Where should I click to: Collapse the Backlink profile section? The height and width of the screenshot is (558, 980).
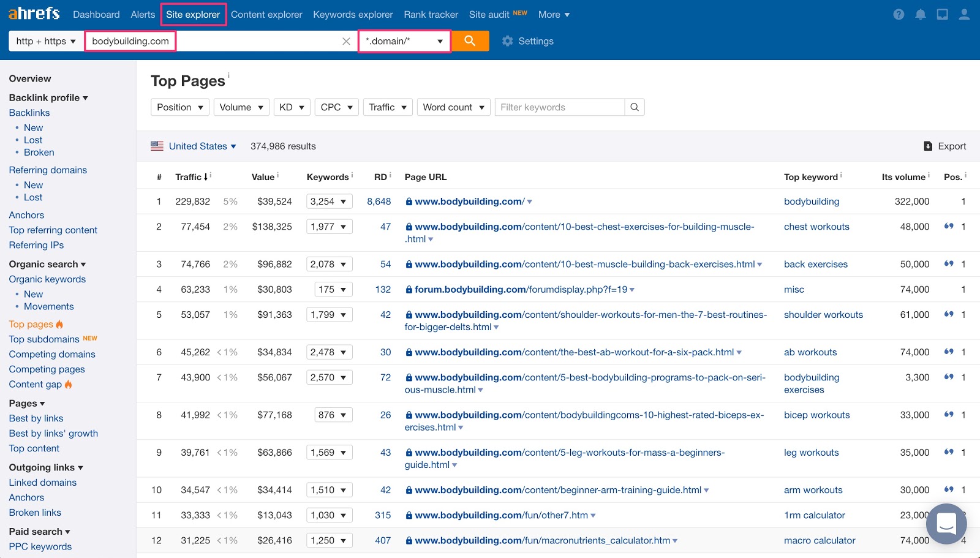(48, 97)
